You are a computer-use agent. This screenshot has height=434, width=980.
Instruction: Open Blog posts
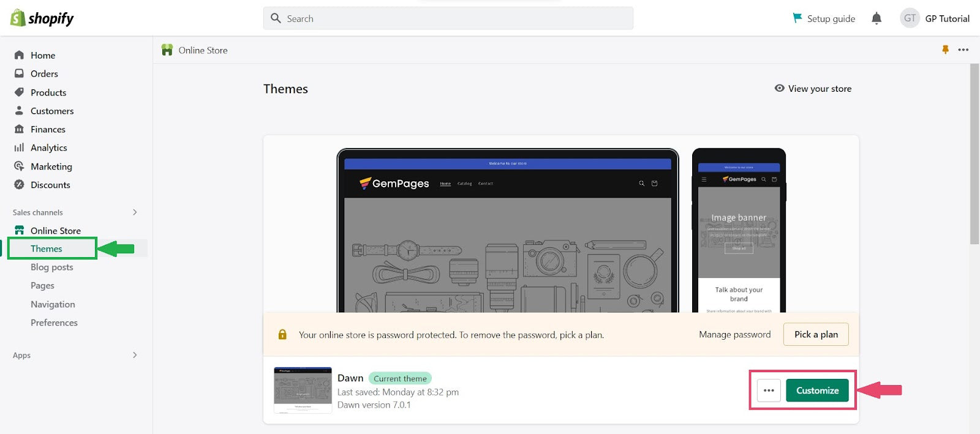[52, 267]
